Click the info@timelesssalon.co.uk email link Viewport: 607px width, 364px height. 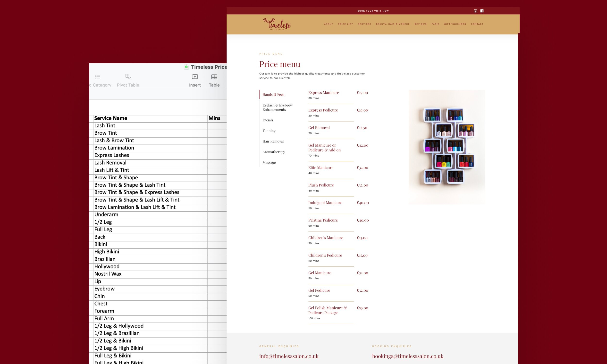289,356
